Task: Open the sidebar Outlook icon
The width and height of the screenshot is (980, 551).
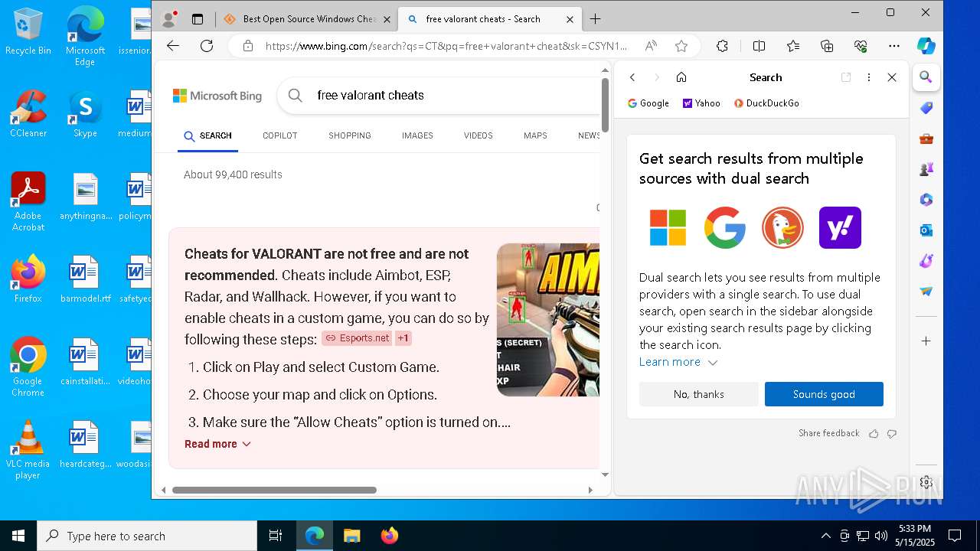Action: (x=926, y=230)
